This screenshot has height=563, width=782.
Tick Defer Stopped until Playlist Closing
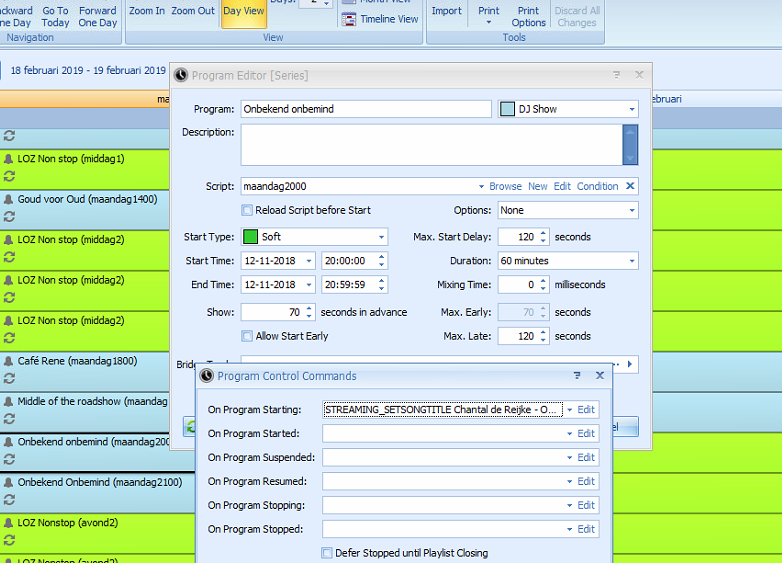[x=327, y=553]
